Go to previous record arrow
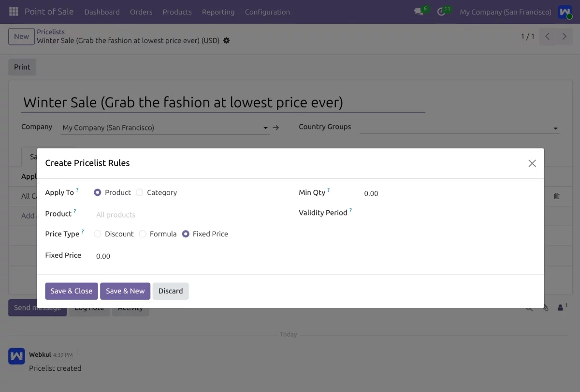This screenshot has height=392, width=580. (547, 36)
